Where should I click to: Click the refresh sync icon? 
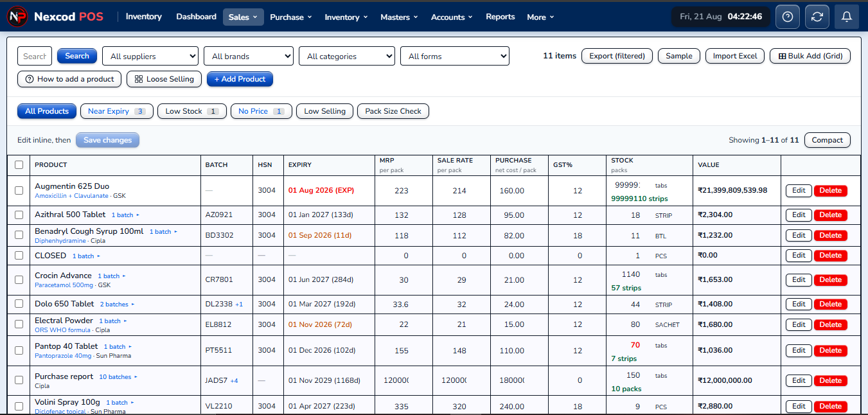click(817, 17)
